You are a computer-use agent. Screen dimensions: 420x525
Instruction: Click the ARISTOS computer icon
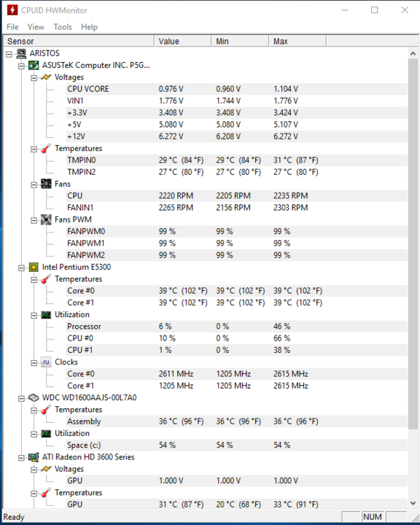click(x=21, y=53)
